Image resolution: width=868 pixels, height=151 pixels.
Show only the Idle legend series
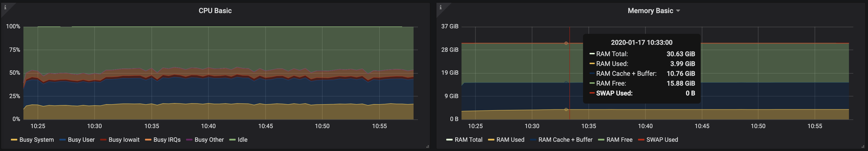242,140
